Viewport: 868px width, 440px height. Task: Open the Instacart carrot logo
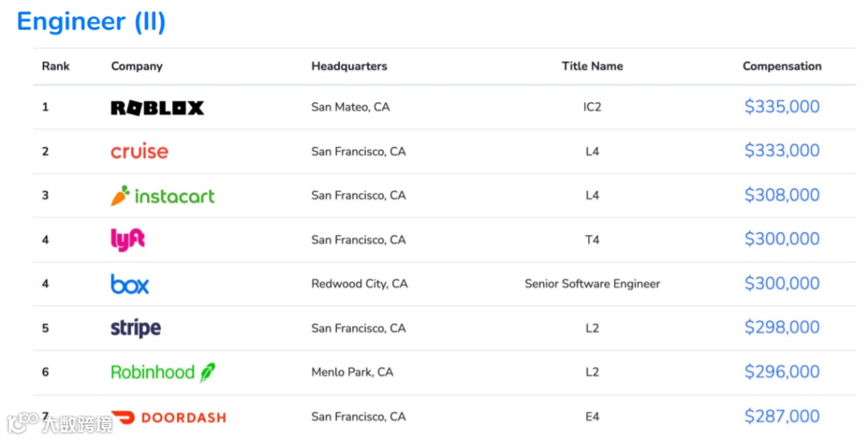[121, 196]
